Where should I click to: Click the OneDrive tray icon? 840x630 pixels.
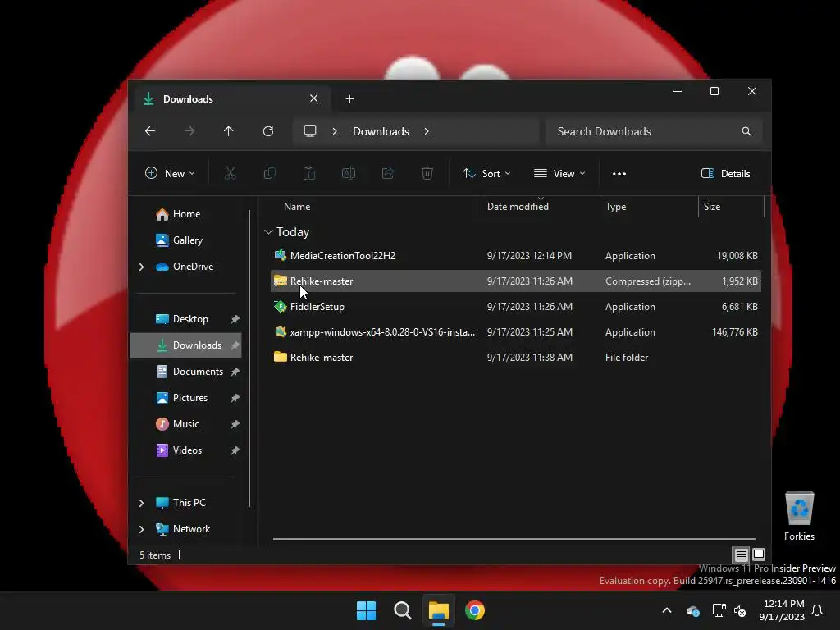[692, 610]
